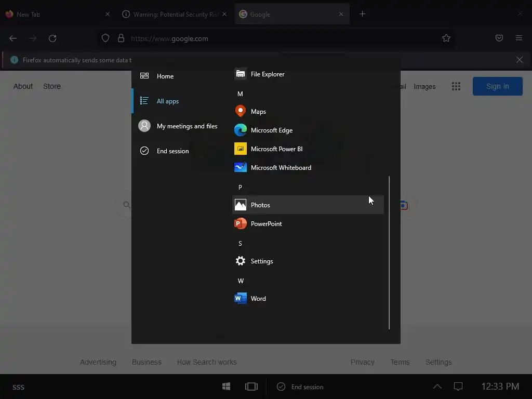Open the Business footer link

(147, 362)
